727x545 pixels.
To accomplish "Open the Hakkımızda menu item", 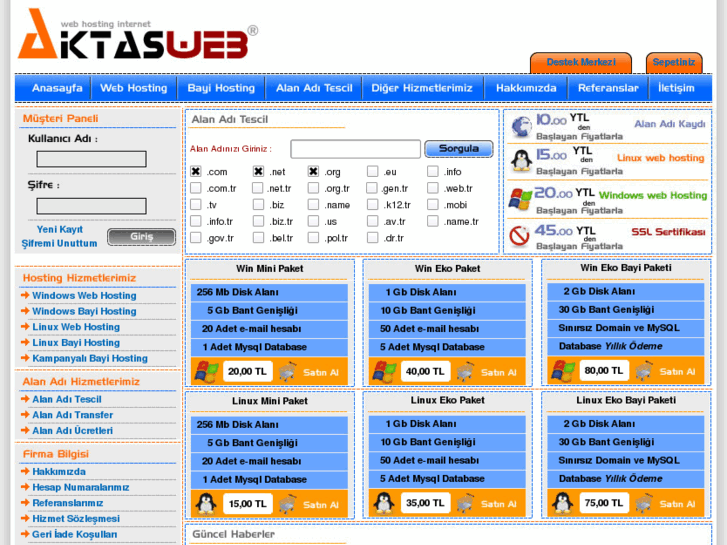I will click(526, 88).
